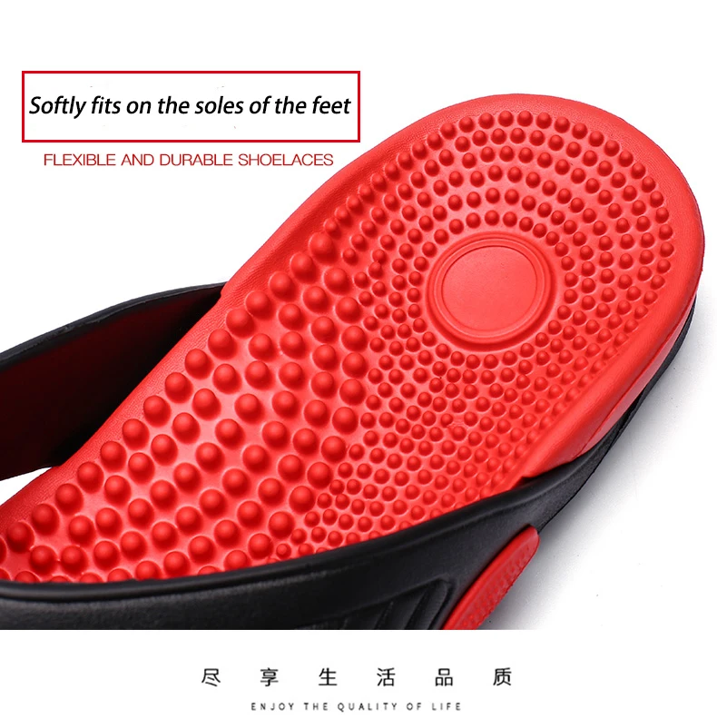Image resolution: width=717 pixels, height=728 pixels.
Task: Click the Chinese character 尽
Action: 211,677
